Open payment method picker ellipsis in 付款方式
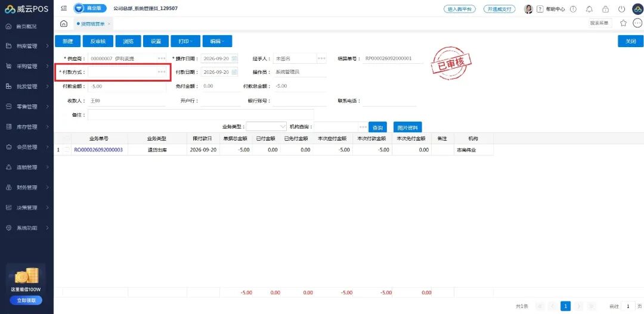The height and width of the screenshot is (314, 644). coord(162,72)
